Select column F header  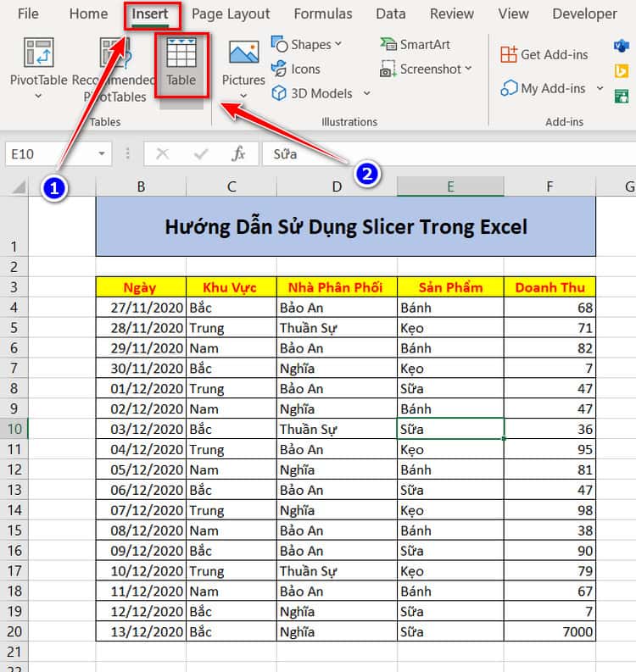550,187
